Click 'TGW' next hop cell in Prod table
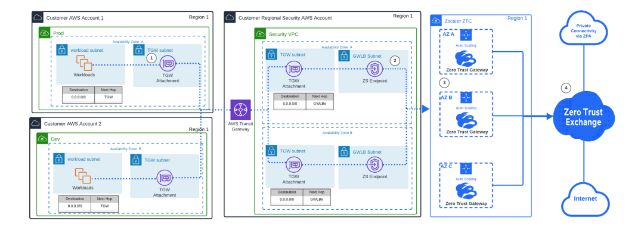Screen dimensions: 644x230 (108, 98)
